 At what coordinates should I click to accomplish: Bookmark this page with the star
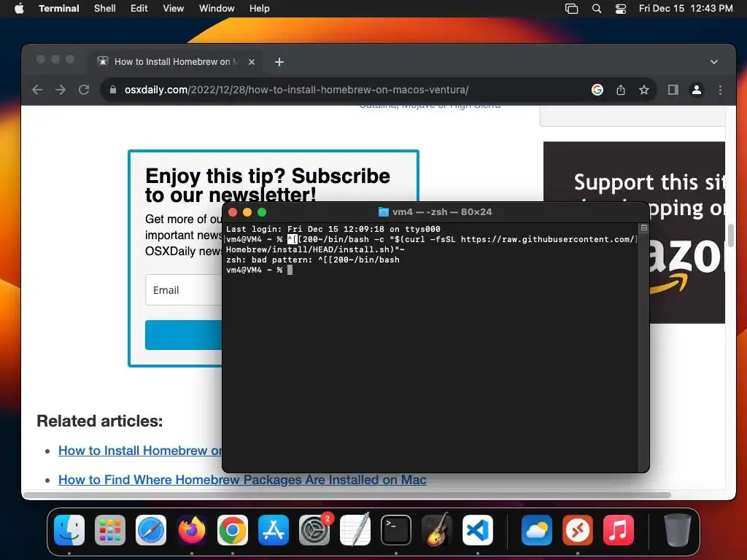[643, 90]
